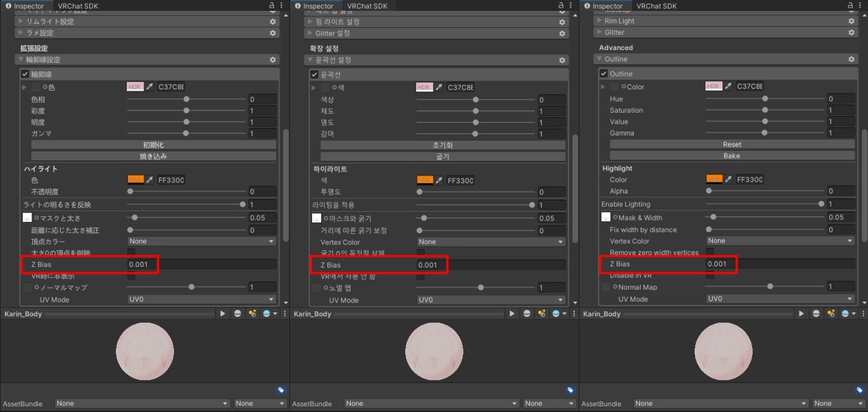The image size is (868, 412).
Task: Toggle Remove zero width vertices checkbox
Action: pyautogui.click(x=709, y=253)
